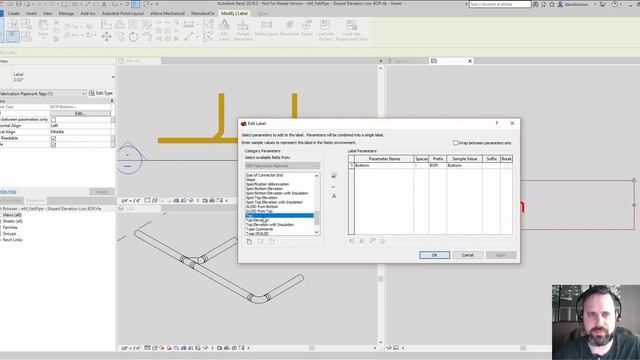640x360 pixels.
Task: Toggle Keep Readable checkbox in Properties
Action: [x=53, y=138]
